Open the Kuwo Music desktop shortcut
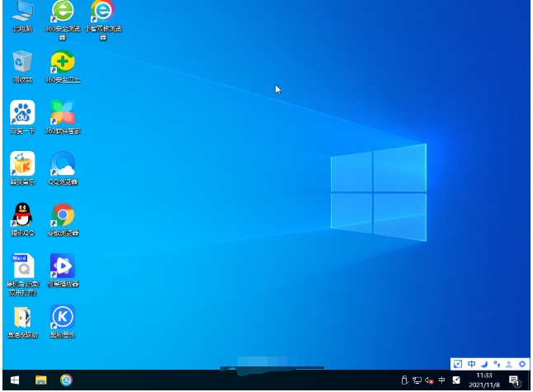 [x=22, y=163]
